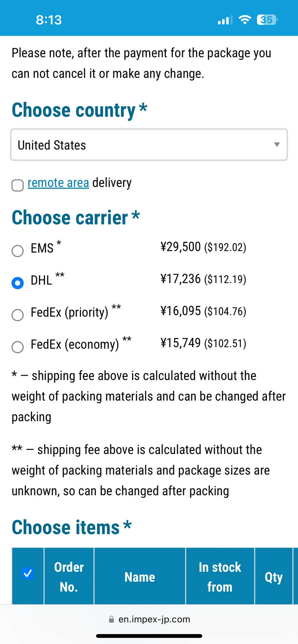Screen dimensions: 298x644
Task: Select the DHL carrier option
Action: (18, 283)
